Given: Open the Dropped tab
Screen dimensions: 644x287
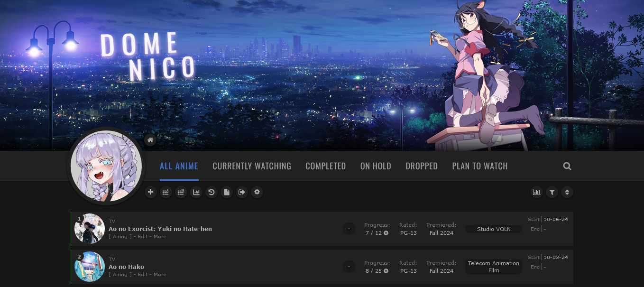Looking at the screenshot, I should click(x=422, y=166).
